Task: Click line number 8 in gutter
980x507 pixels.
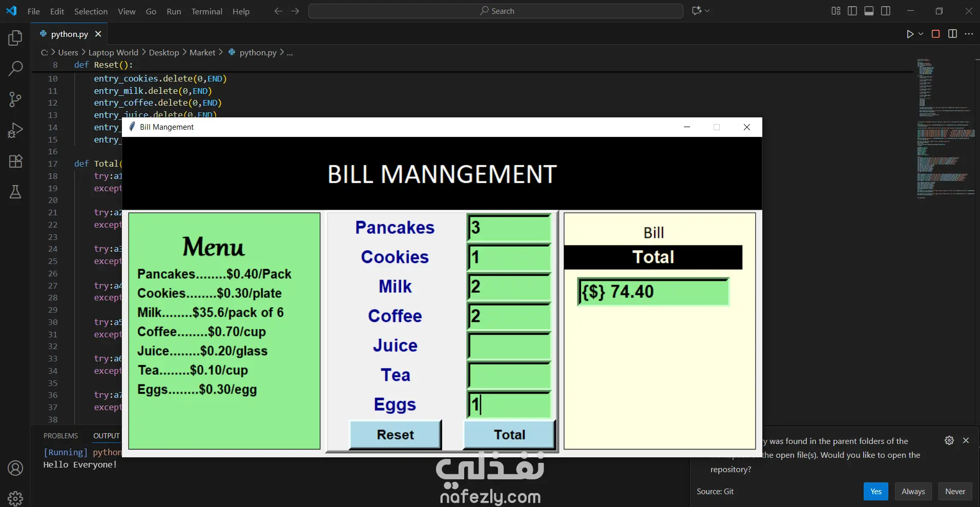Action: [x=55, y=65]
